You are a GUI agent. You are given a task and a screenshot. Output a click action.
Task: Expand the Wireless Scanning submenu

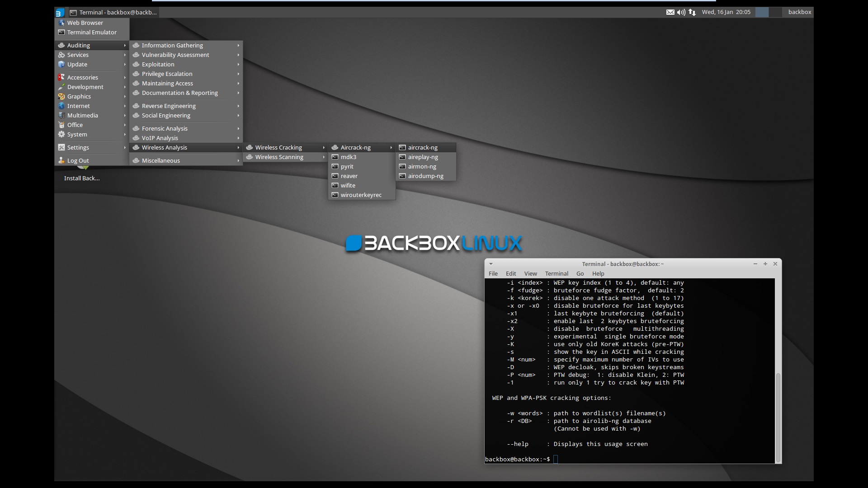[279, 157]
